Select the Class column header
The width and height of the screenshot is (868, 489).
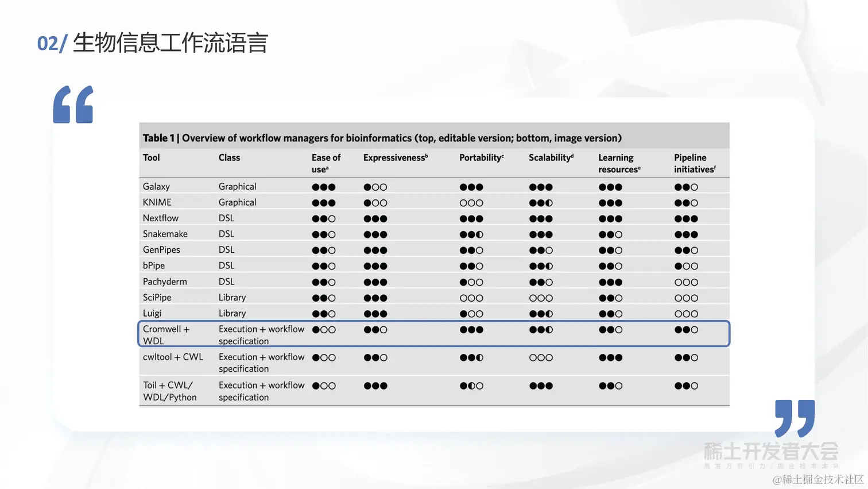point(229,157)
